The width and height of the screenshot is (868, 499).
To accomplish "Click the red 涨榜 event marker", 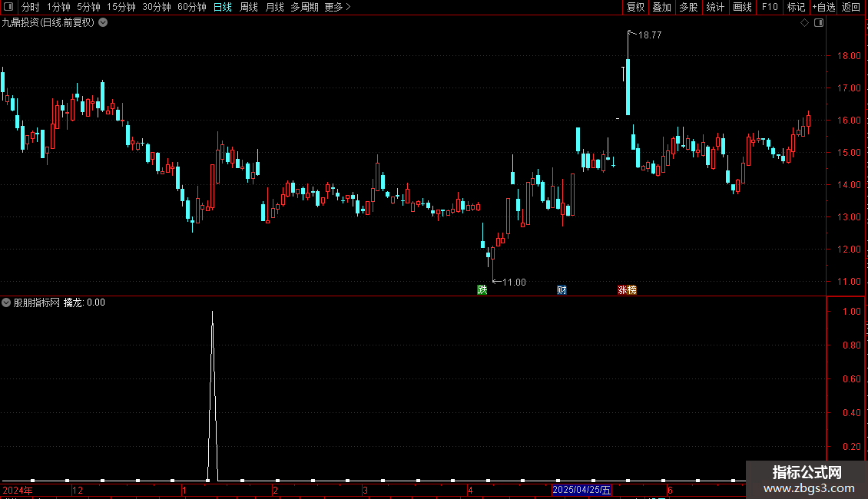I will (628, 290).
